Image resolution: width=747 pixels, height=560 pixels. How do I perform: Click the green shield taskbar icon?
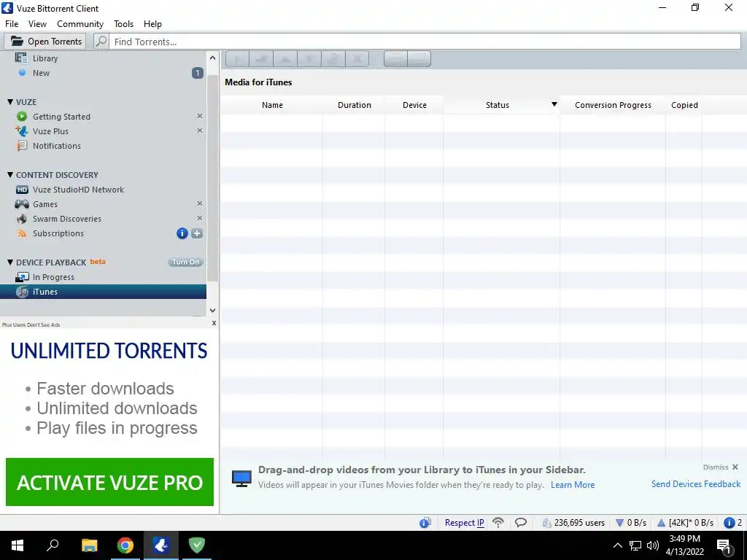pyautogui.click(x=197, y=545)
